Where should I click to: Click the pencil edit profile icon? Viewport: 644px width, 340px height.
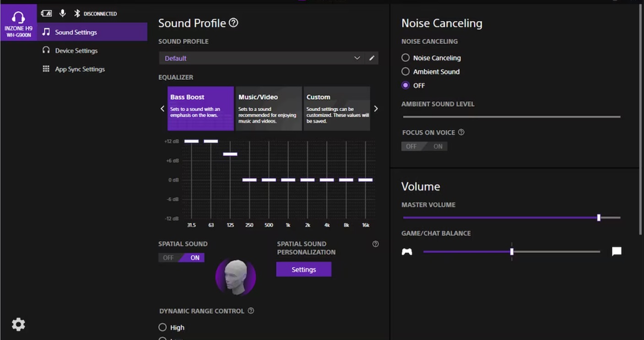[372, 58]
